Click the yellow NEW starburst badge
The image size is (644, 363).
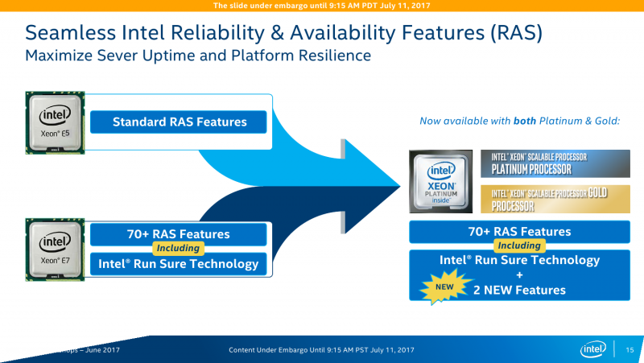[x=445, y=287]
